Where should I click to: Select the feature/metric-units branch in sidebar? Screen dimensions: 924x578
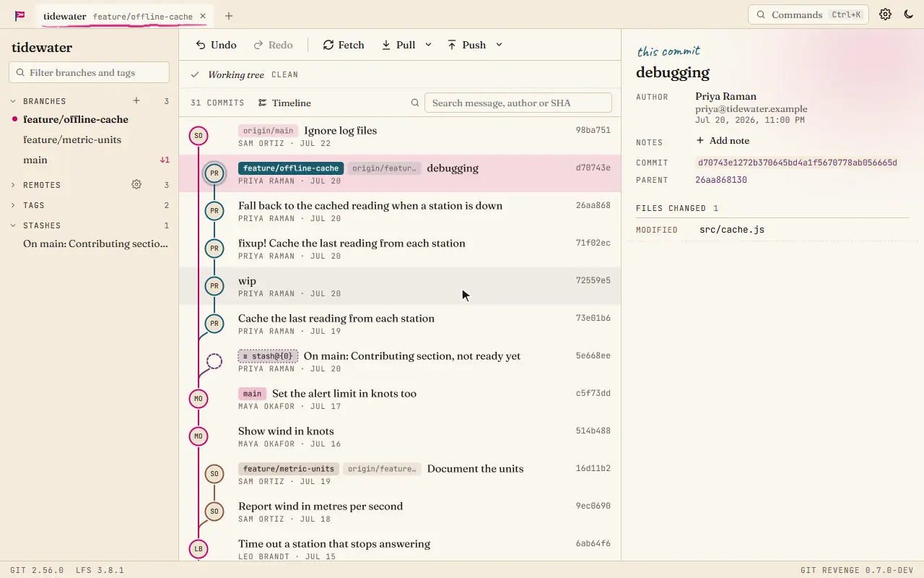90,139
